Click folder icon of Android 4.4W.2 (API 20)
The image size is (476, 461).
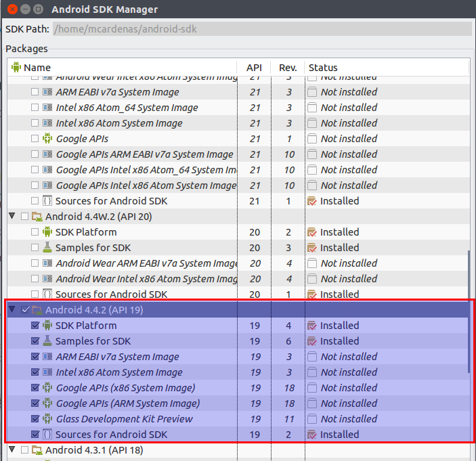37,217
